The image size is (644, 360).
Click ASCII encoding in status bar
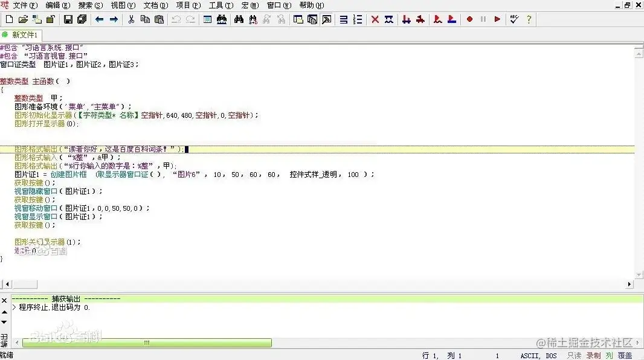[530, 356]
